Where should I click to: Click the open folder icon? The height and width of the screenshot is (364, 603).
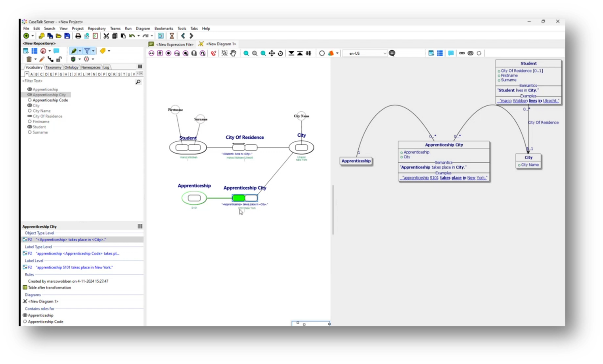pyautogui.click(x=59, y=36)
